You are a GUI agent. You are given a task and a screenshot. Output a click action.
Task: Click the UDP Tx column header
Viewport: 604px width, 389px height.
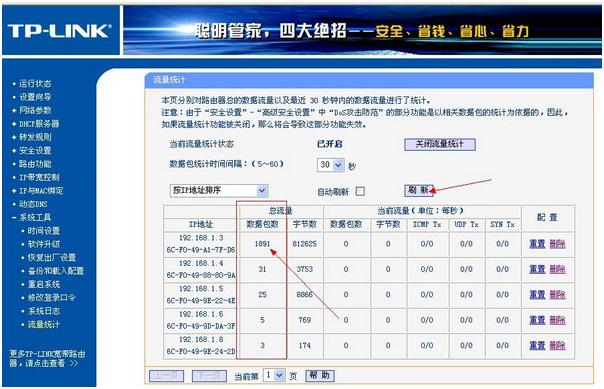[x=466, y=224]
